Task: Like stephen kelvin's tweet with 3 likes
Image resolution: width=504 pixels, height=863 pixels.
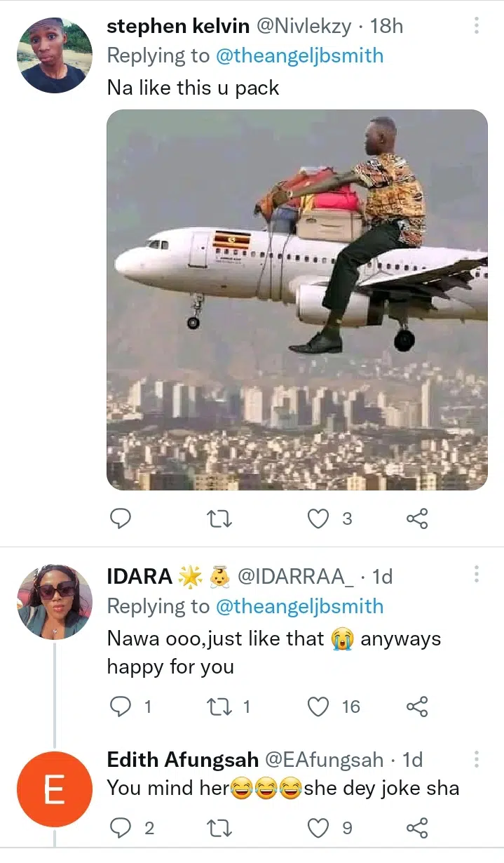Action: (319, 519)
